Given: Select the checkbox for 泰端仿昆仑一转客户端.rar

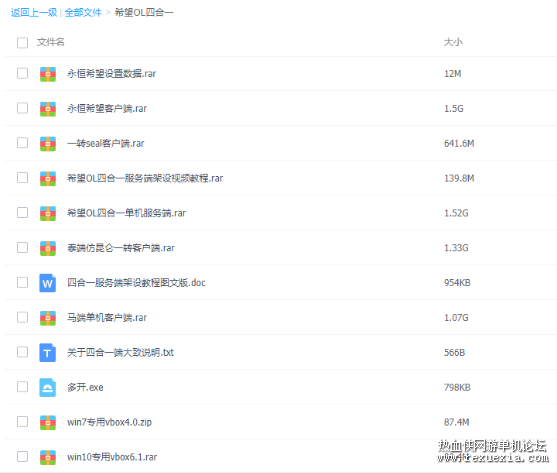Looking at the screenshot, I should pos(22,248).
